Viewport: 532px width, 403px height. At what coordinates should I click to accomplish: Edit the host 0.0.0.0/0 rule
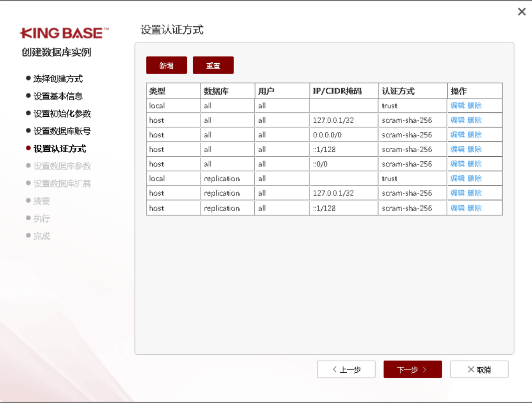tap(457, 134)
